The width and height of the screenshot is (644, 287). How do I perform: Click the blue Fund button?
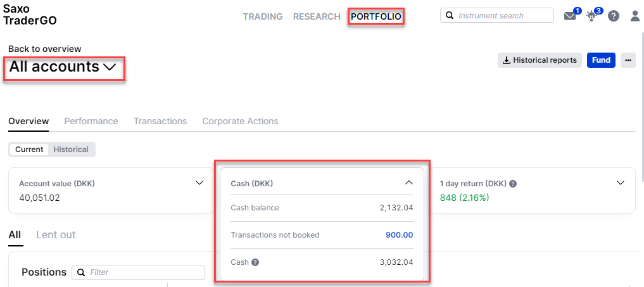tap(602, 60)
